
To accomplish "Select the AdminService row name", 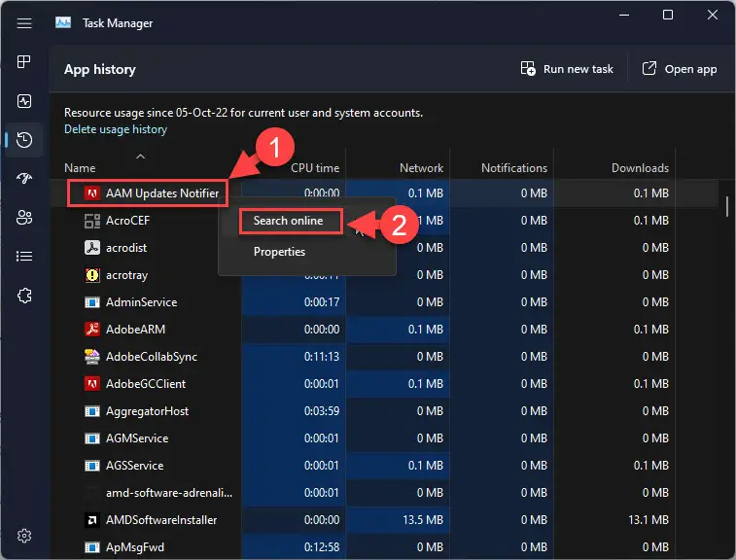I will tap(141, 302).
